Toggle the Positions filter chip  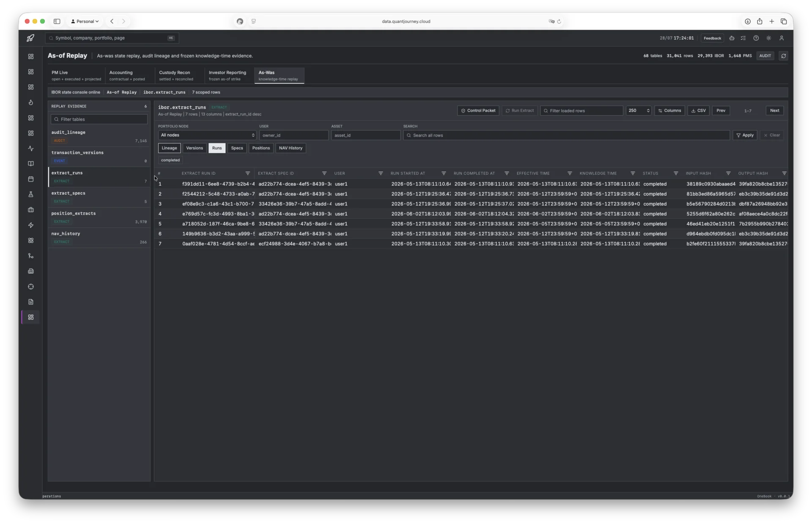pos(261,148)
